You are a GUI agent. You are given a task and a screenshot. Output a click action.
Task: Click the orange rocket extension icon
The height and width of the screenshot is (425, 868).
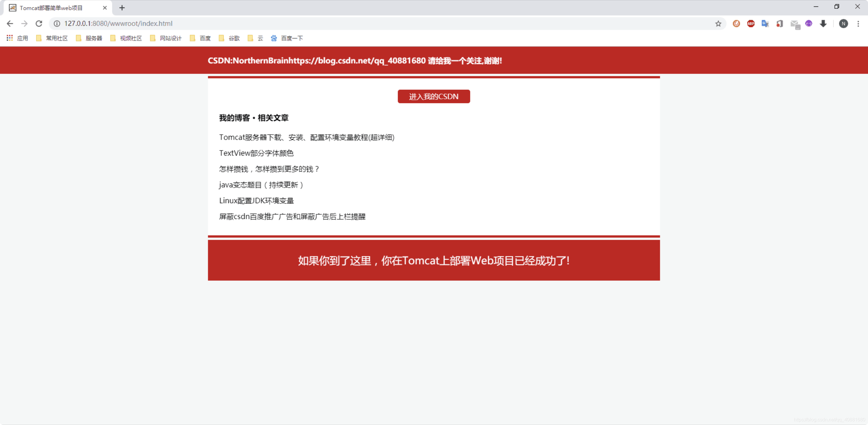(736, 23)
